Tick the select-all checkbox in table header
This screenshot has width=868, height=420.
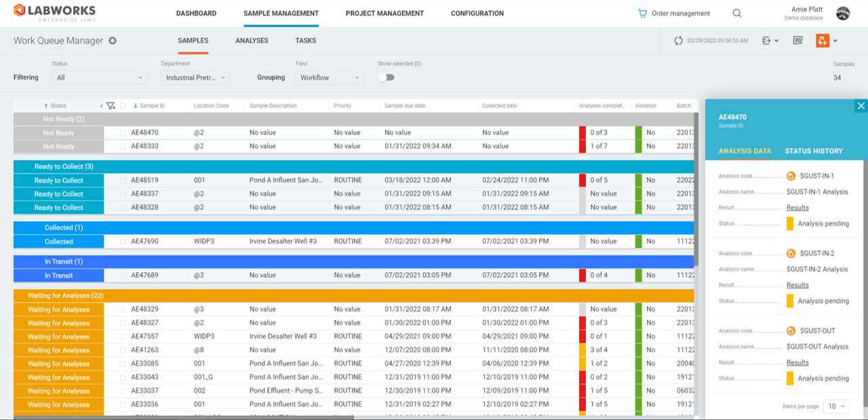point(123,106)
